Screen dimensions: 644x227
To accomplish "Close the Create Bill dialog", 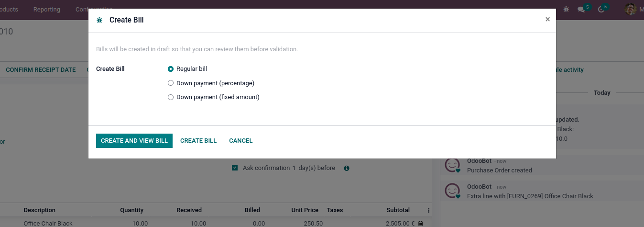I will (547, 20).
